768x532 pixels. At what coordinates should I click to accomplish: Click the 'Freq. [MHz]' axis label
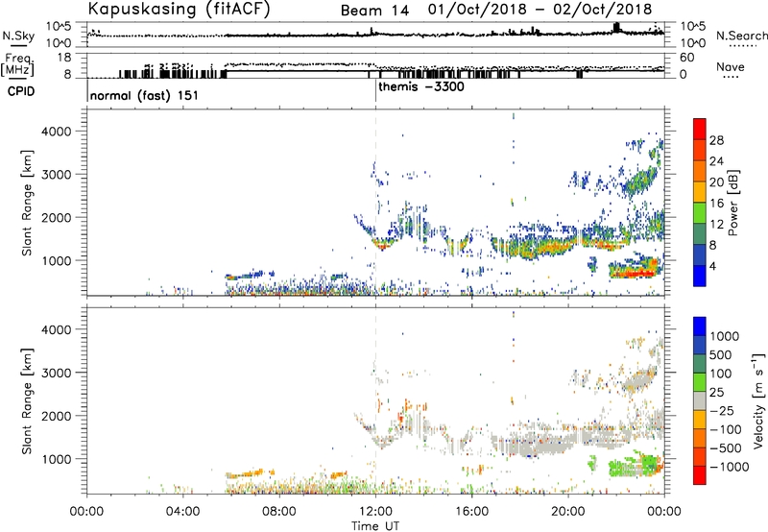pyautogui.click(x=17, y=65)
